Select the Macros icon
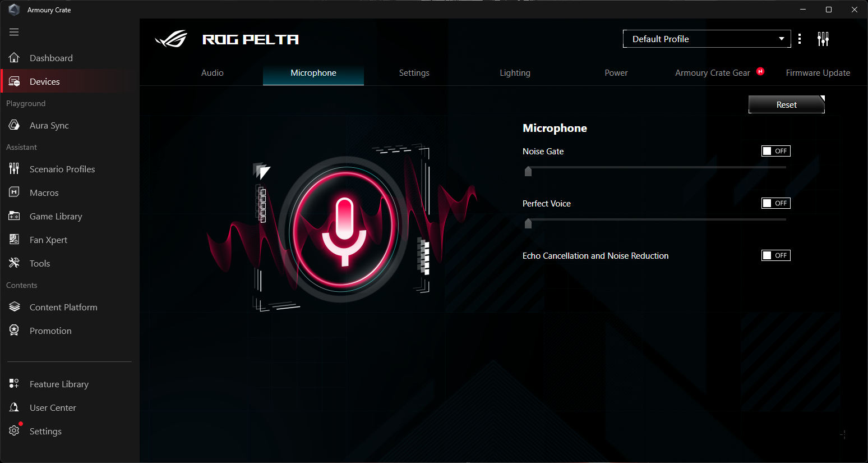The height and width of the screenshot is (463, 868). (15, 192)
